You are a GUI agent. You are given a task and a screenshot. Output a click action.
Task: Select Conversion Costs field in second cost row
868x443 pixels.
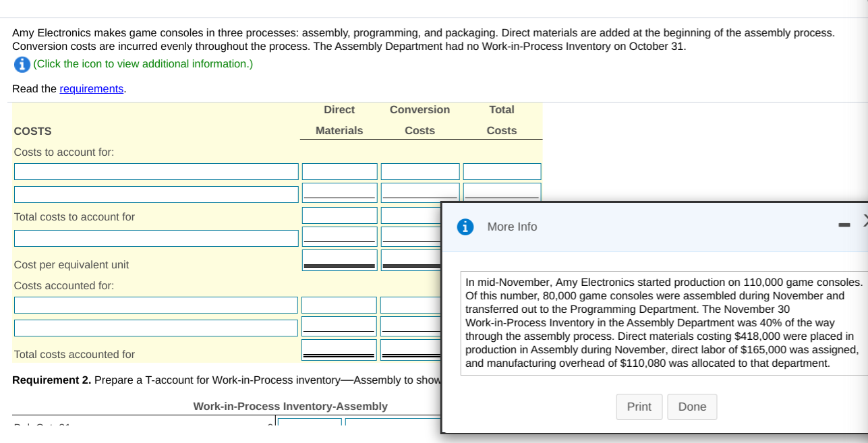pyautogui.click(x=420, y=193)
